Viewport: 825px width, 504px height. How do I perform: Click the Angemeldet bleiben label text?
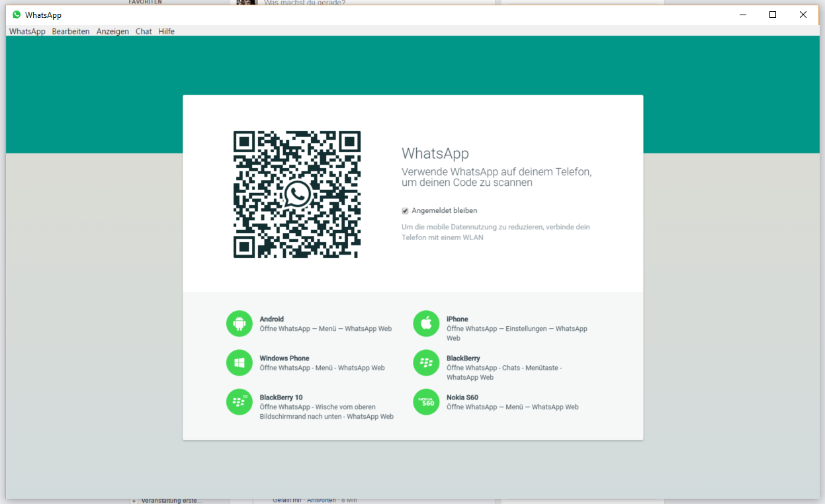point(445,211)
